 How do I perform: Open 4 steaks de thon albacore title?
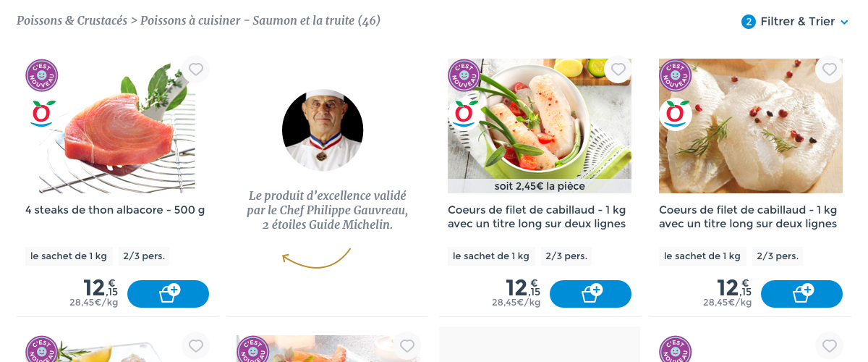[115, 210]
